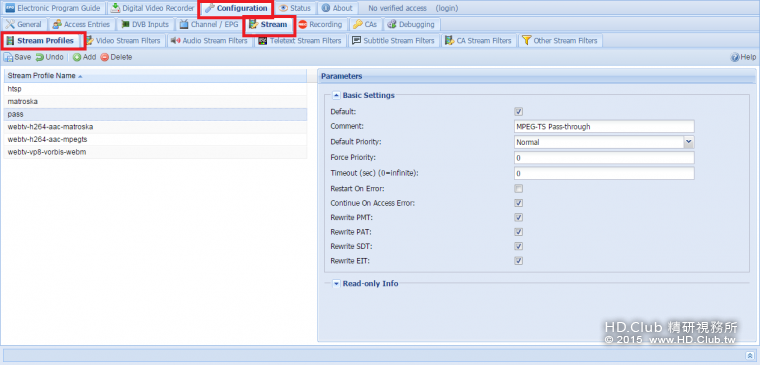This screenshot has width=760, height=365.
Task: Open Other Stream Filters tab
Action: point(560,41)
